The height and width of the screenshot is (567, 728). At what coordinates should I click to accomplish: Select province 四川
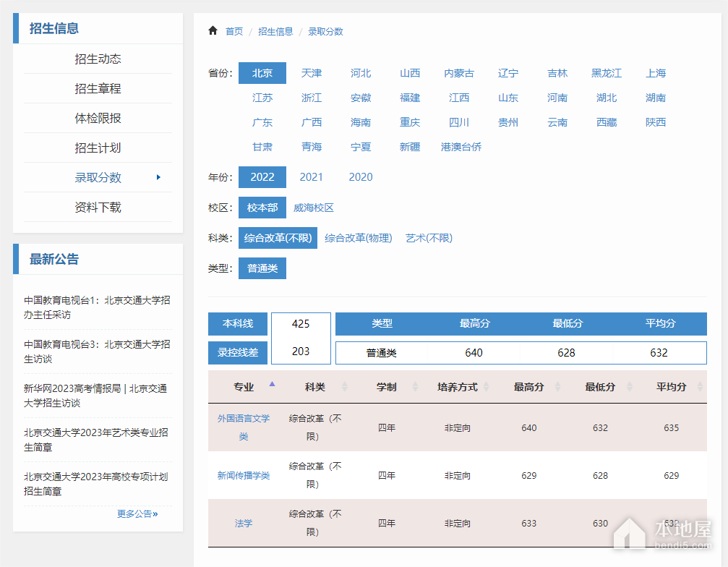click(x=459, y=123)
